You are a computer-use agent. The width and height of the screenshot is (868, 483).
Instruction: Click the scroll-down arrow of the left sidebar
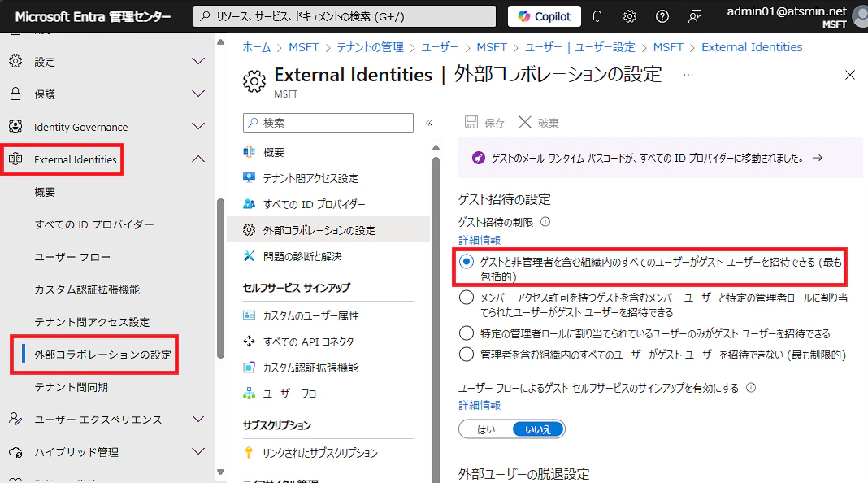(220, 472)
